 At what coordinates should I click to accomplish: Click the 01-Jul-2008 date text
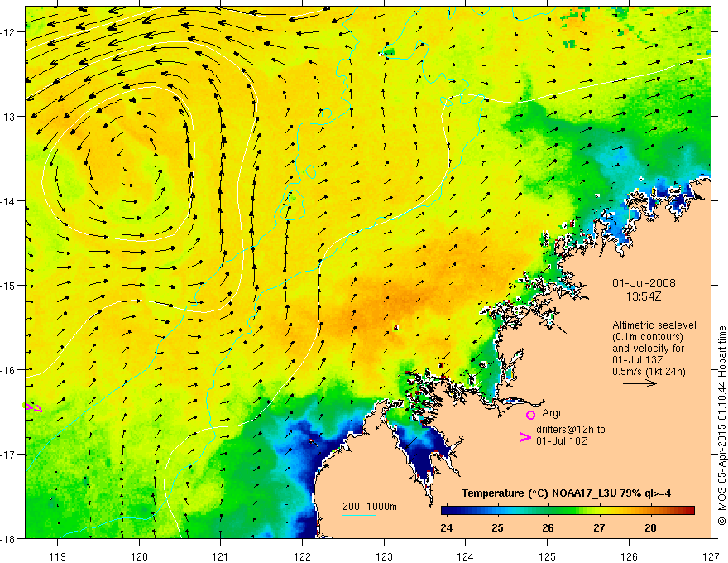click(x=644, y=283)
